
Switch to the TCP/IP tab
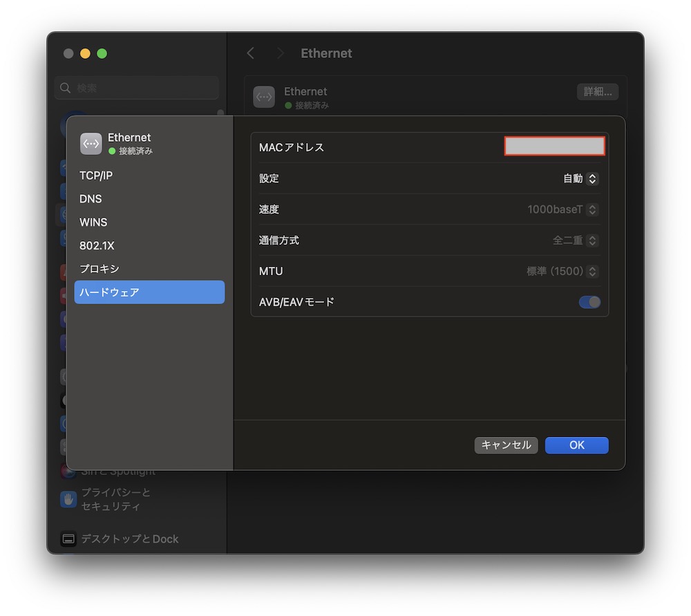point(96,176)
